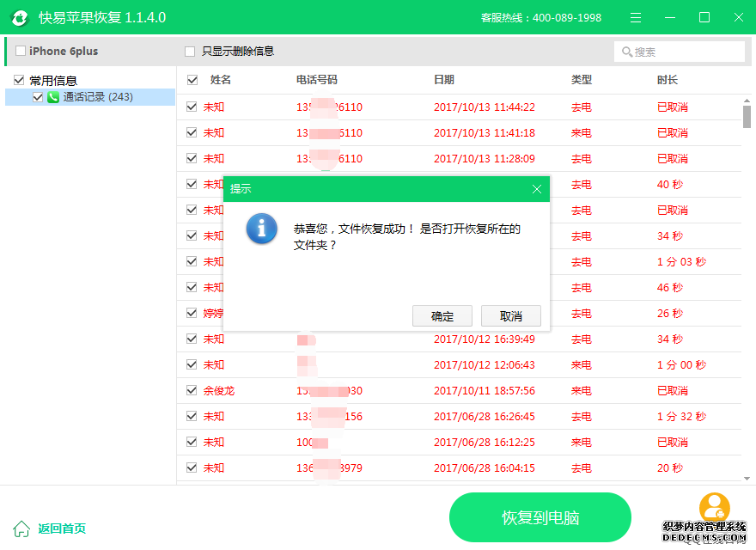756x550 pixels.
Task: Click the home icon beside 返回首页
Action: click(x=21, y=529)
